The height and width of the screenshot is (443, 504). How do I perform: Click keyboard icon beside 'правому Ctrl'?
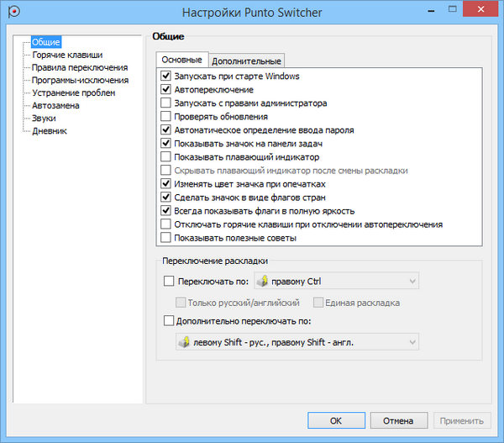click(x=261, y=282)
